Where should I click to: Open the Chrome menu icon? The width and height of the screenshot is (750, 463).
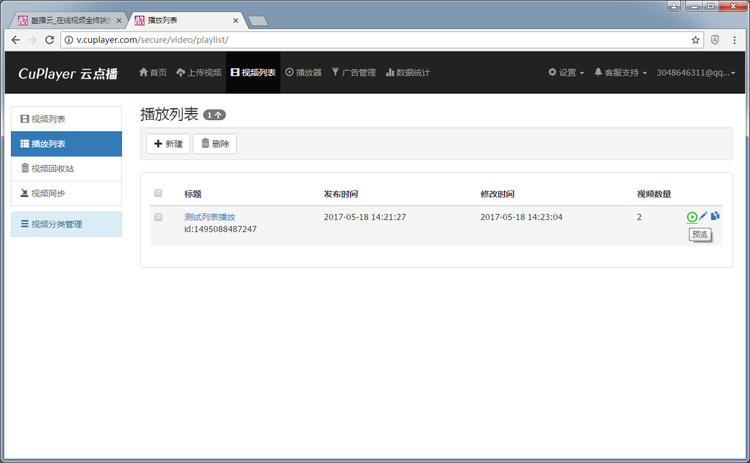click(x=736, y=40)
